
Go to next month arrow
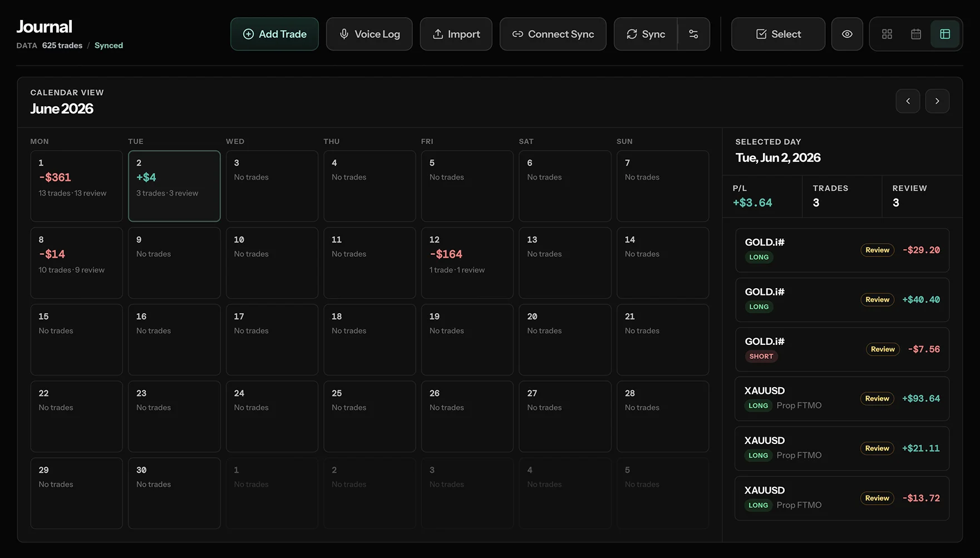pyautogui.click(x=937, y=101)
